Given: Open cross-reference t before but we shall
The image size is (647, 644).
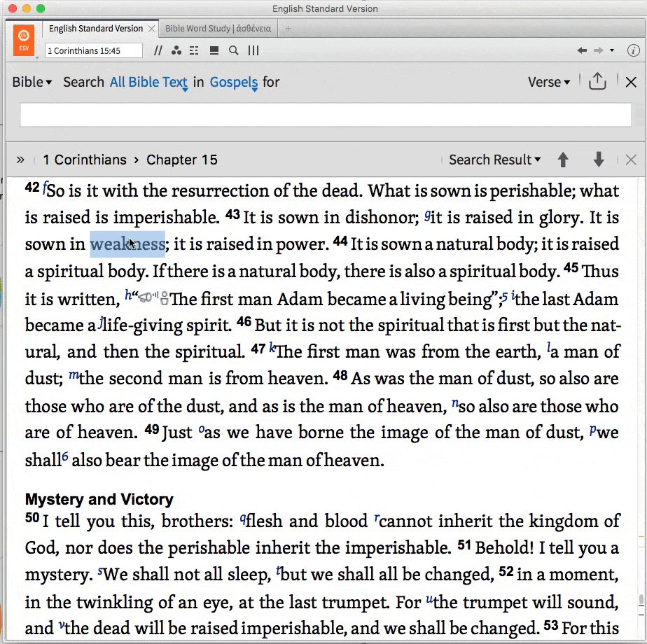Looking at the screenshot, I should (279, 570).
